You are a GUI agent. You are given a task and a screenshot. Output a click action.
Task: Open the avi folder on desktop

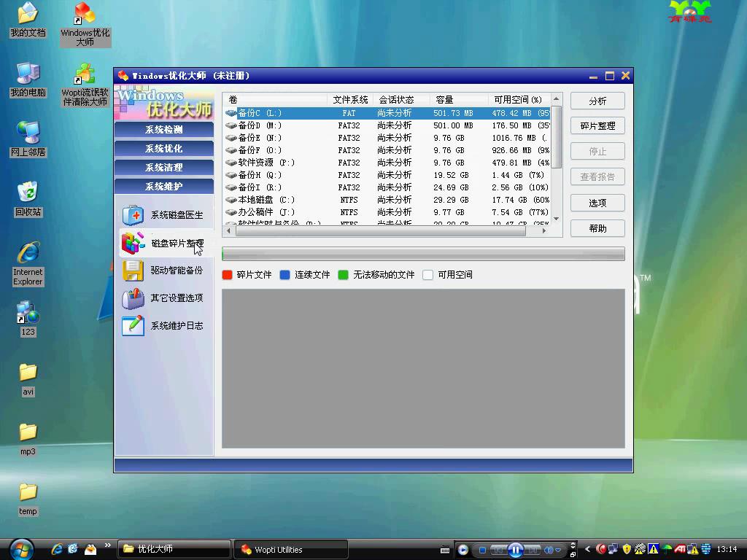[x=28, y=379]
